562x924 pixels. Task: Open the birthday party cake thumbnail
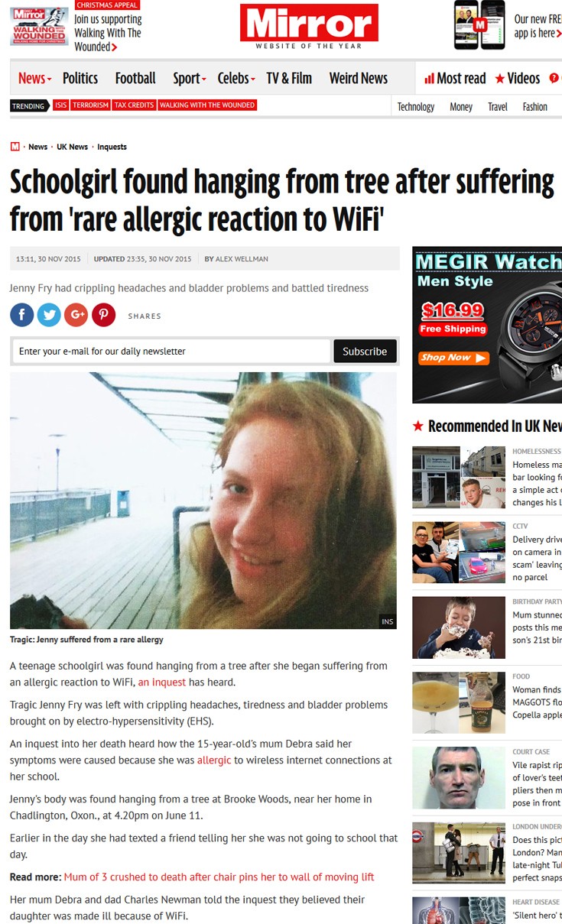459,627
